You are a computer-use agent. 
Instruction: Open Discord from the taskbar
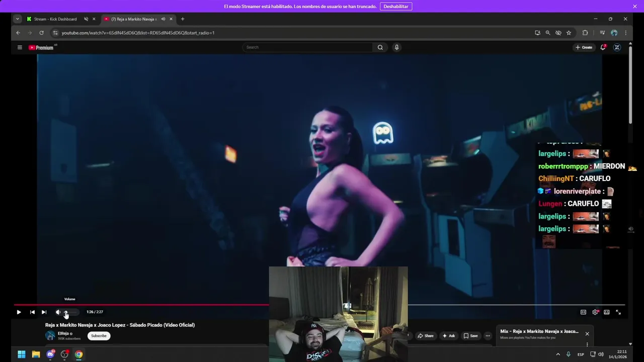click(50, 354)
